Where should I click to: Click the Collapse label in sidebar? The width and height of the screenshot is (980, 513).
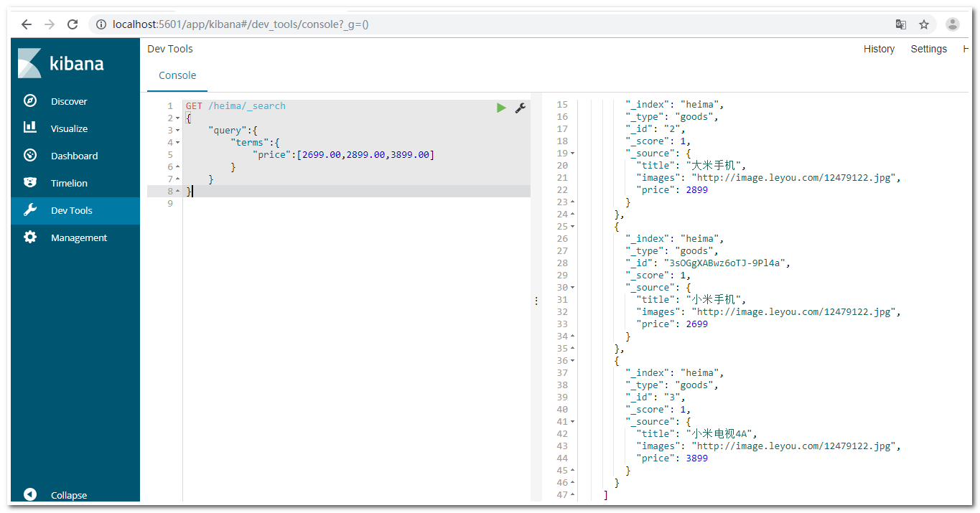pyautogui.click(x=69, y=495)
